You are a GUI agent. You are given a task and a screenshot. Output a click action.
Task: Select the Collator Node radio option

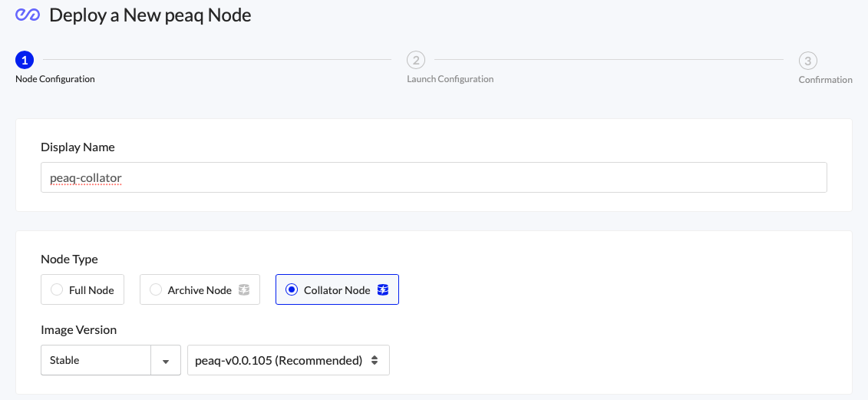click(x=292, y=289)
